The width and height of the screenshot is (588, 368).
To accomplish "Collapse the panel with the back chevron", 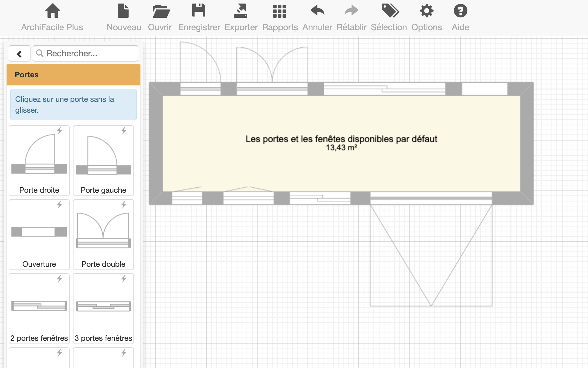I will (x=19, y=54).
